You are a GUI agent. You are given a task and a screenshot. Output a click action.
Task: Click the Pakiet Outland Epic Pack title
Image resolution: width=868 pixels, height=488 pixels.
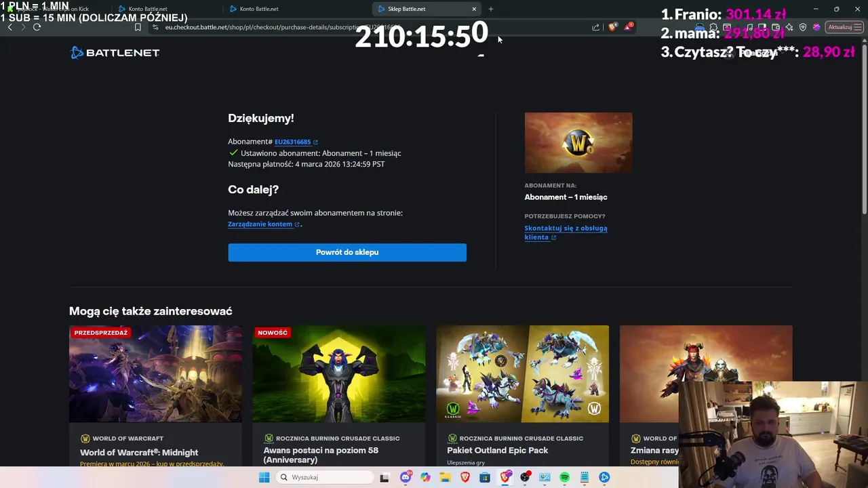(x=498, y=450)
